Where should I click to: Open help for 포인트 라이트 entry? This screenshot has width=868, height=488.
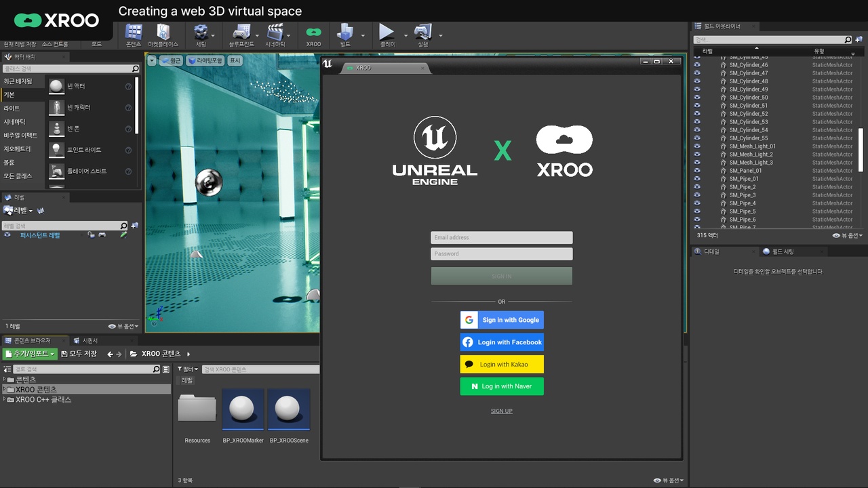pos(128,150)
